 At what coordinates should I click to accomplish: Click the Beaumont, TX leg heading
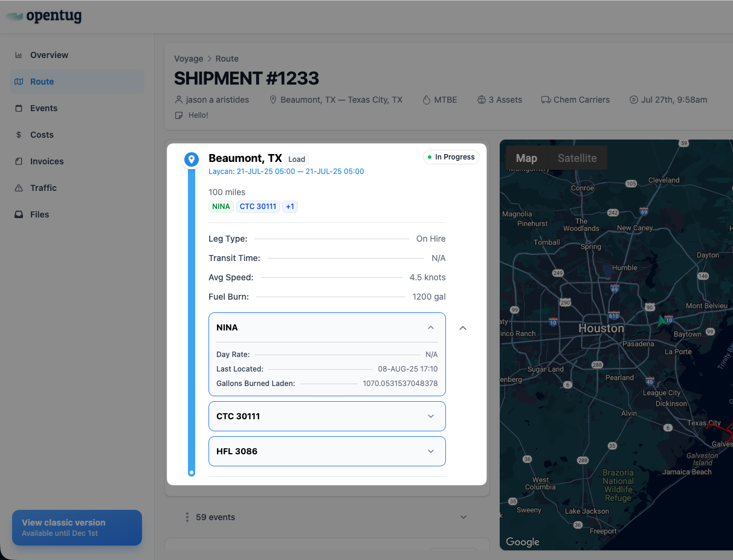pyautogui.click(x=245, y=158)
